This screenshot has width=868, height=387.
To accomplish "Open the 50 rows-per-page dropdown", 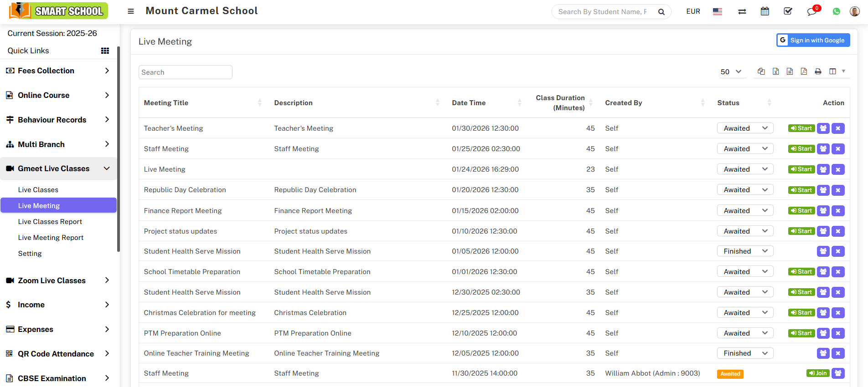I will coord(731,72).
